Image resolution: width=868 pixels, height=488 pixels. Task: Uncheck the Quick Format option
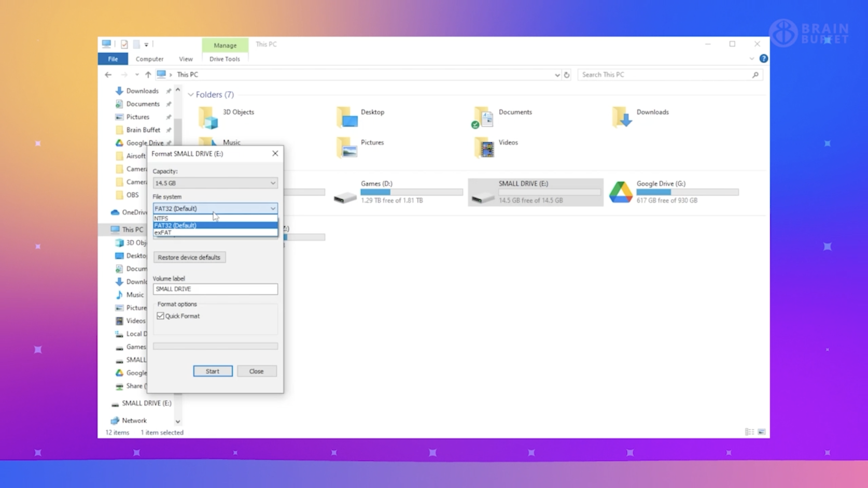161,315
